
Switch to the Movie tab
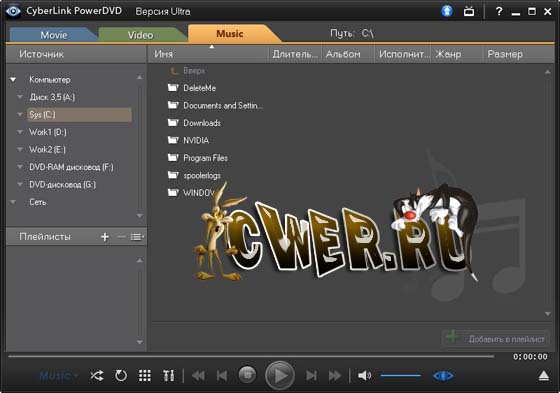click(x=54, y=35)
